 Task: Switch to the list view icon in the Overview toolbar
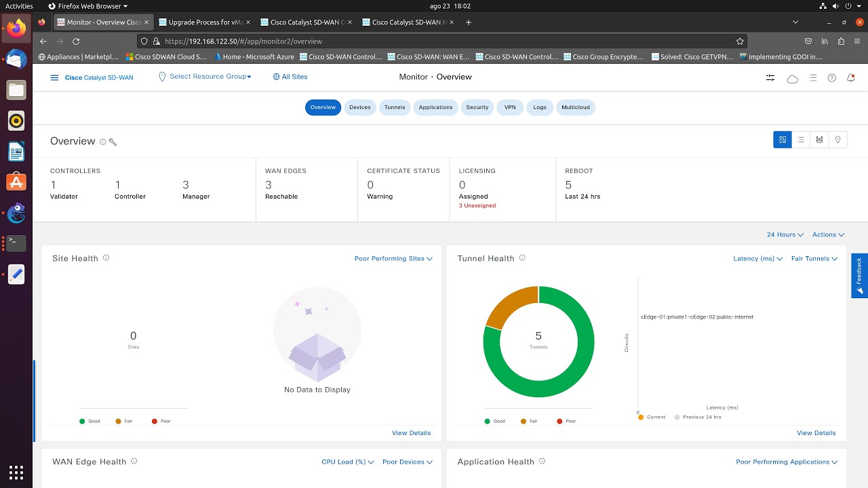(801, 140)
